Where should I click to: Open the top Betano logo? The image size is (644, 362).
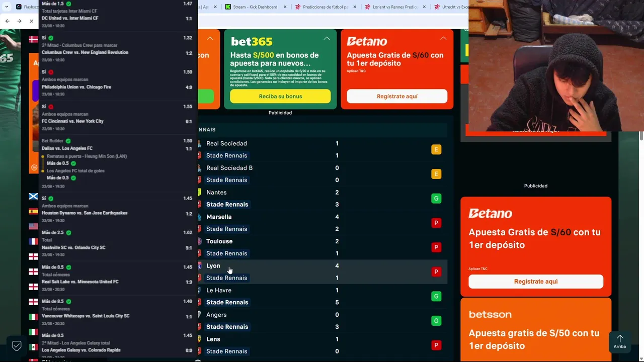tap(367, 41)
